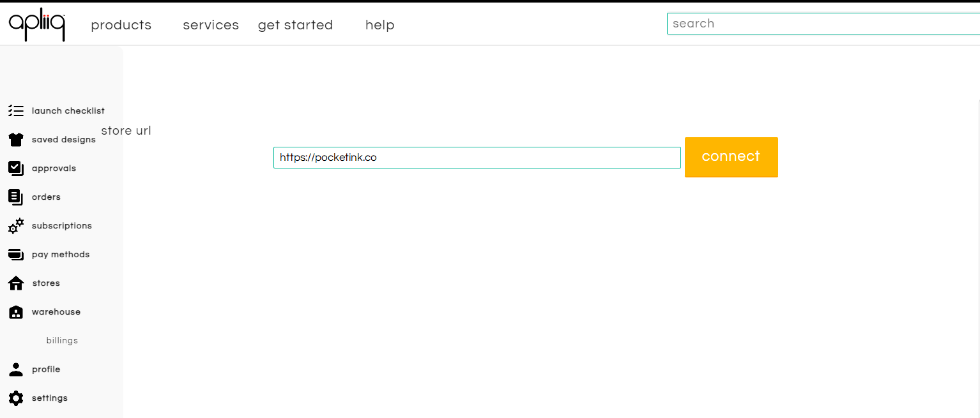Click the approvals checkmark icon
Image resolution: width=980 pixels, height=418 pixels.
point(15,168)
